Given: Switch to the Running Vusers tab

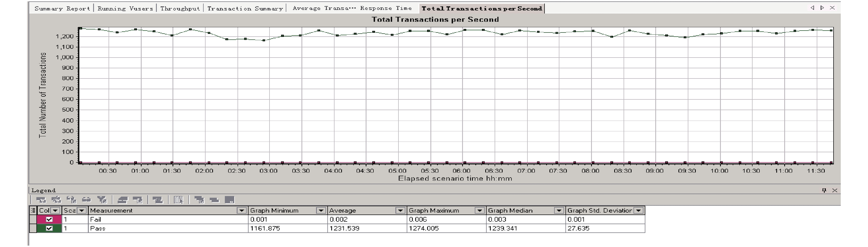Looking at the screenshot, I should click(x=125, y=9).
